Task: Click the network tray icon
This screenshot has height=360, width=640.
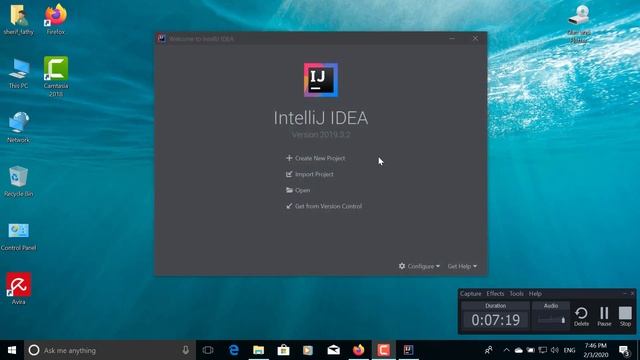Action: [542, 350]
